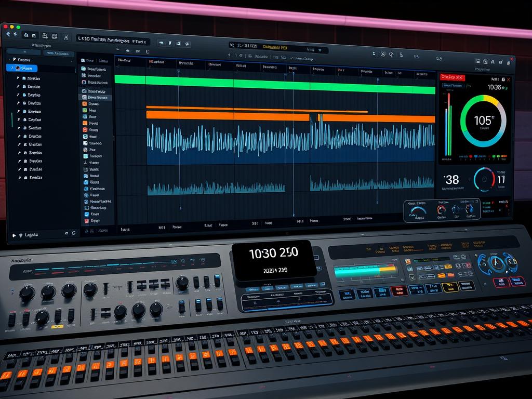Open the dropdown arrow in the transport display

(320, 50)
